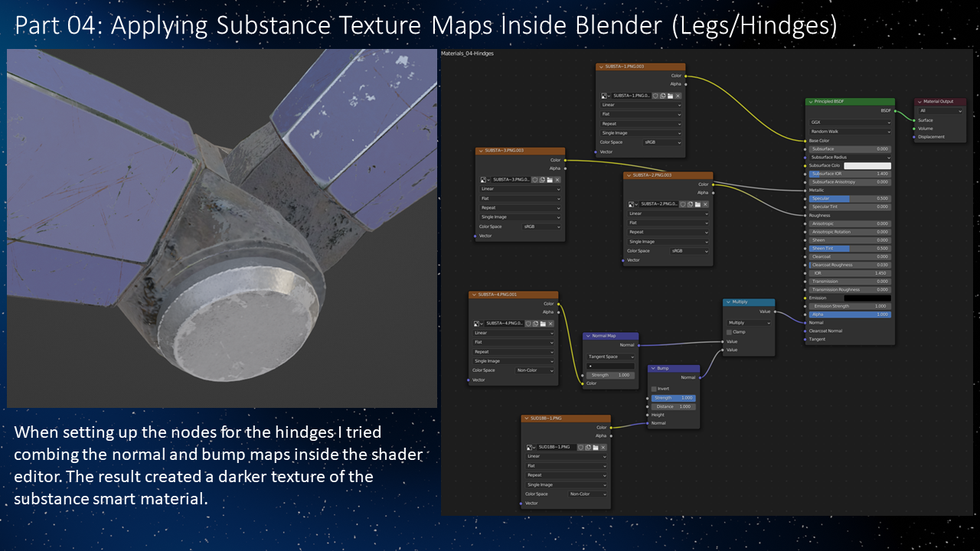Open image folder icon on SUD188~1.PNG node

coord(596,447)
